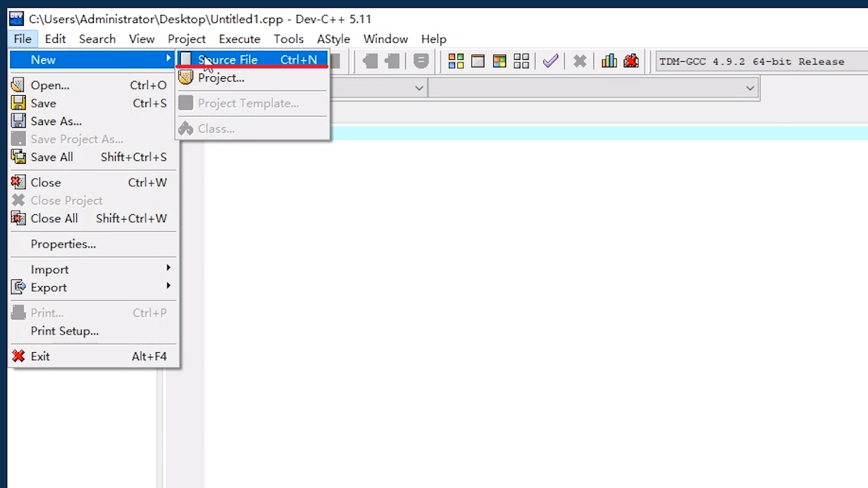Click Delete Profiling Information chart icon with red X
The image size is (868, 488).
(631, 61)
